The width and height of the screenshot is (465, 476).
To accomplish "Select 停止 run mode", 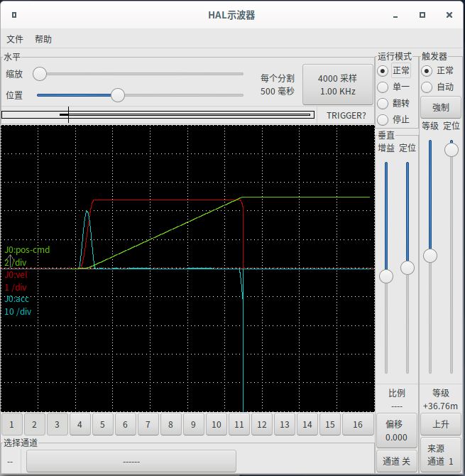I will click(394, 119).
